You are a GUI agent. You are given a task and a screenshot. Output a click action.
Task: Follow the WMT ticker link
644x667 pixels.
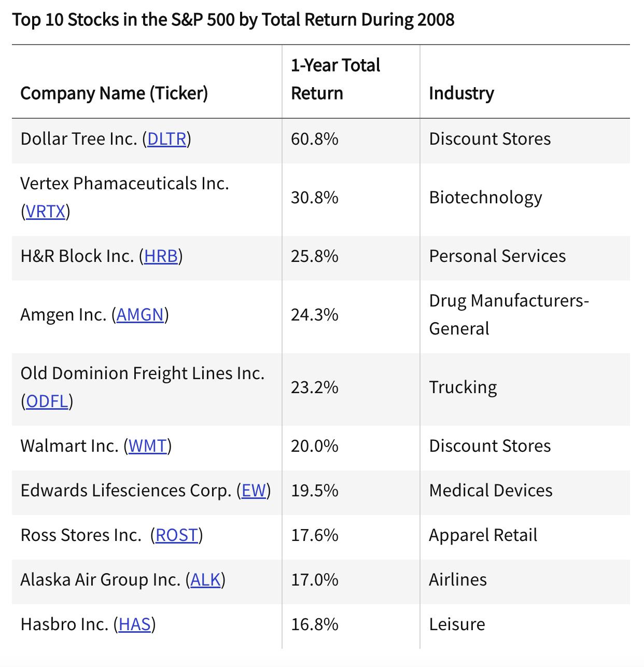pyautogui.click(x=148, y=446)
